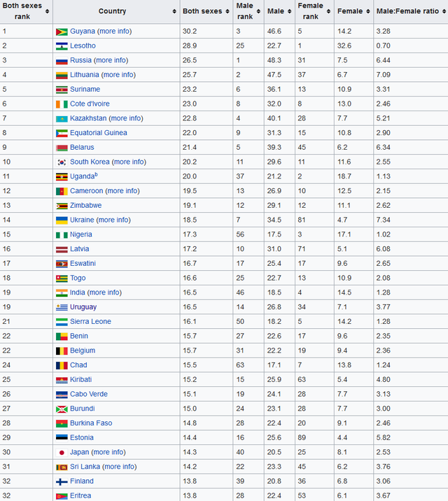Sort by Male rank column arrows
The image size is (448, 501).
coord(258,11)
